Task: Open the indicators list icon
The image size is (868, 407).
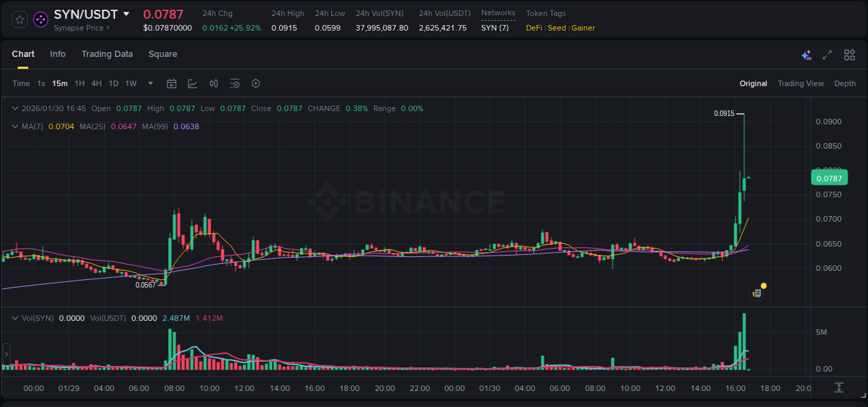Action: [235, 83]
